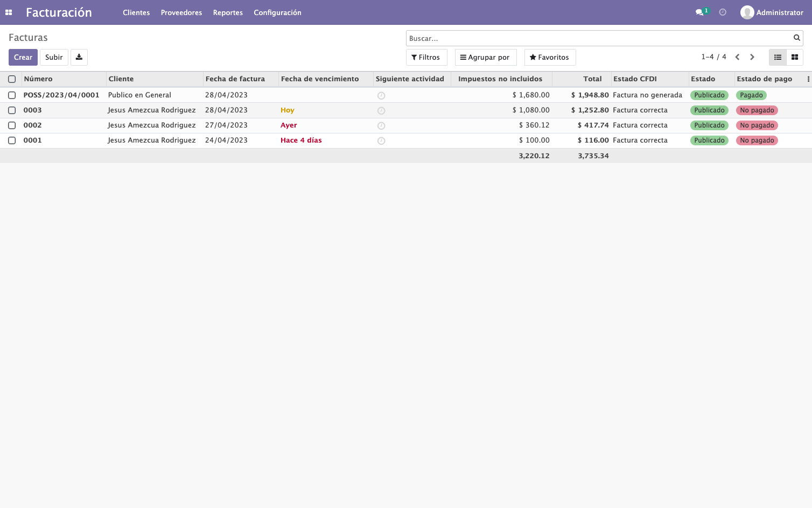Click activity clock for invoice 0002
Screen dimensions: 812x508
(381, 125)
